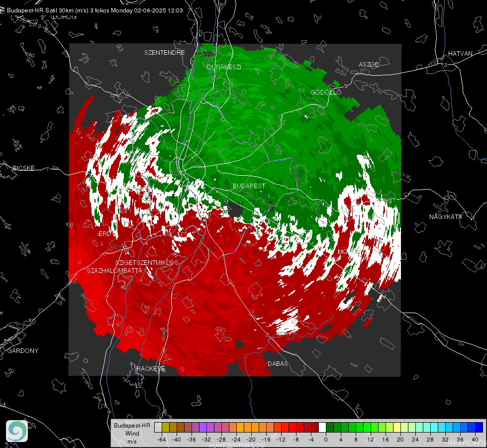Viewport: 487px width, 448px height.
Task: Click the BUDAPEST city label
Action: pyautogui.click(x=249, y=186)
